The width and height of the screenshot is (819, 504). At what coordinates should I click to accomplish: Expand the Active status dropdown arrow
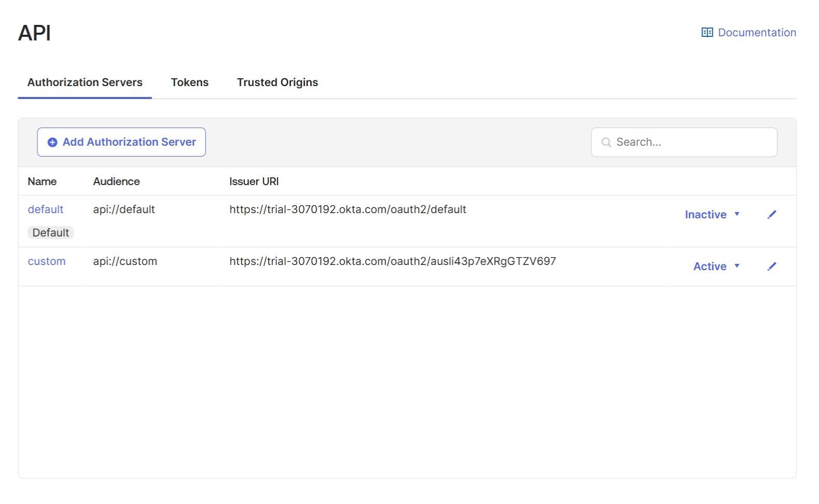[737, 266]
